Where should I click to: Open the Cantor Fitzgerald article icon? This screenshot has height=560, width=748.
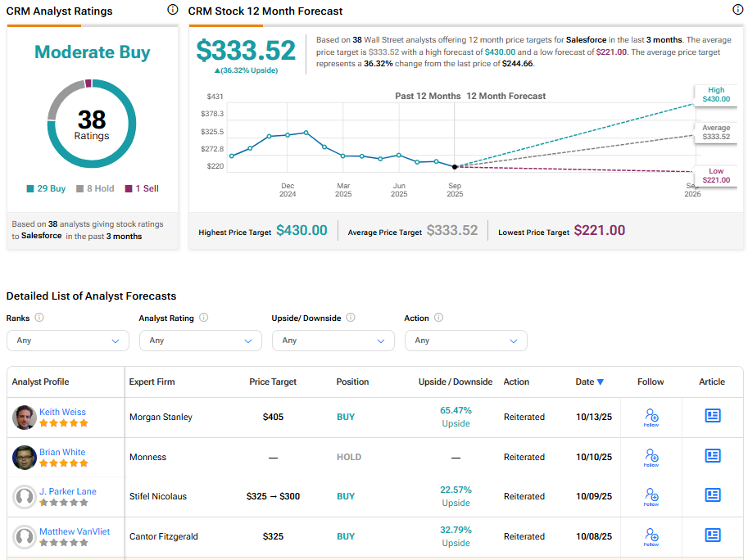point(713,535)
